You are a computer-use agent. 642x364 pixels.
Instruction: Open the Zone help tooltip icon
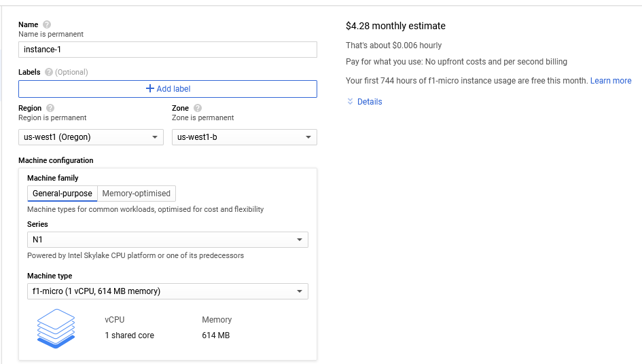click(198, 108)
